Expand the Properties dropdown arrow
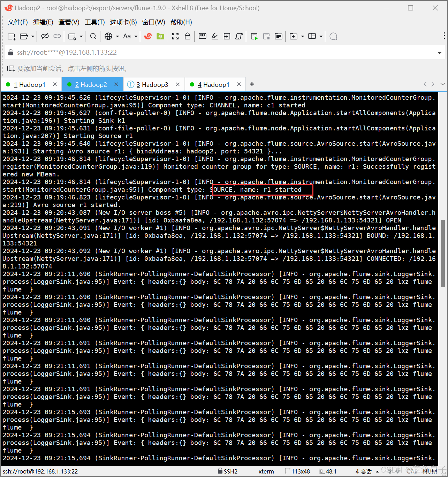The height and width of the screenshot is (477, 448). (x=81, y=36)
